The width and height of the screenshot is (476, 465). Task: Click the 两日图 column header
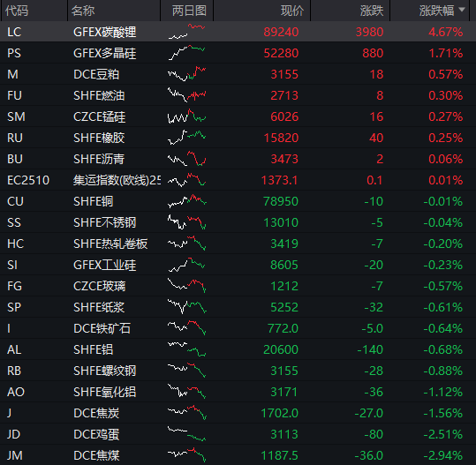tap(189, 11)
